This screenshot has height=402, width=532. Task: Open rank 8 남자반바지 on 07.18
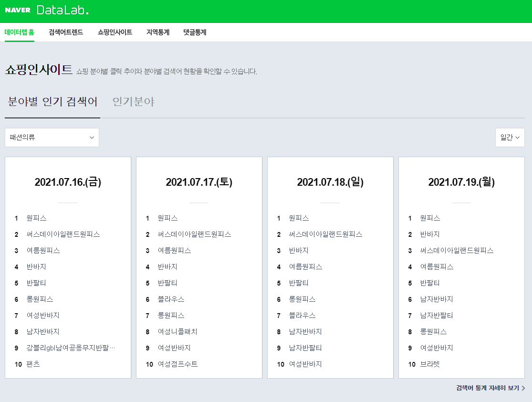pos(306,332)
